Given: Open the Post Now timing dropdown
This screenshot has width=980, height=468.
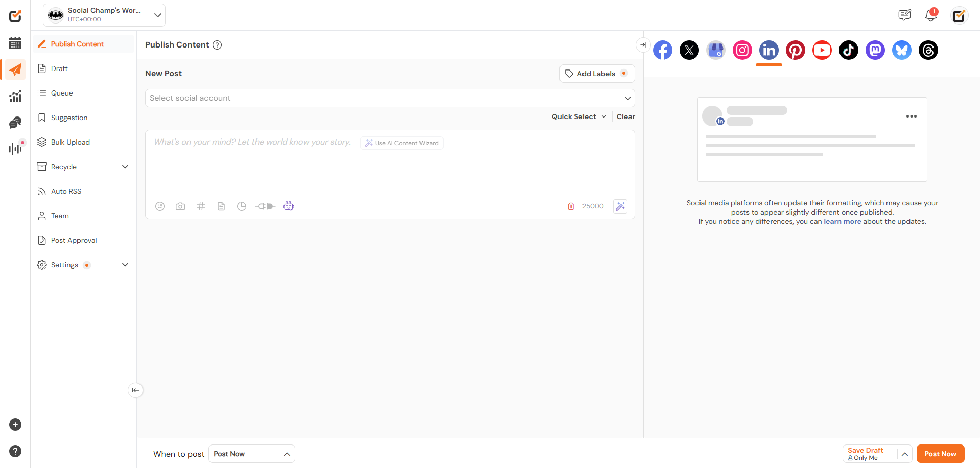Looking at the screenshot, I should coord(251,454).
